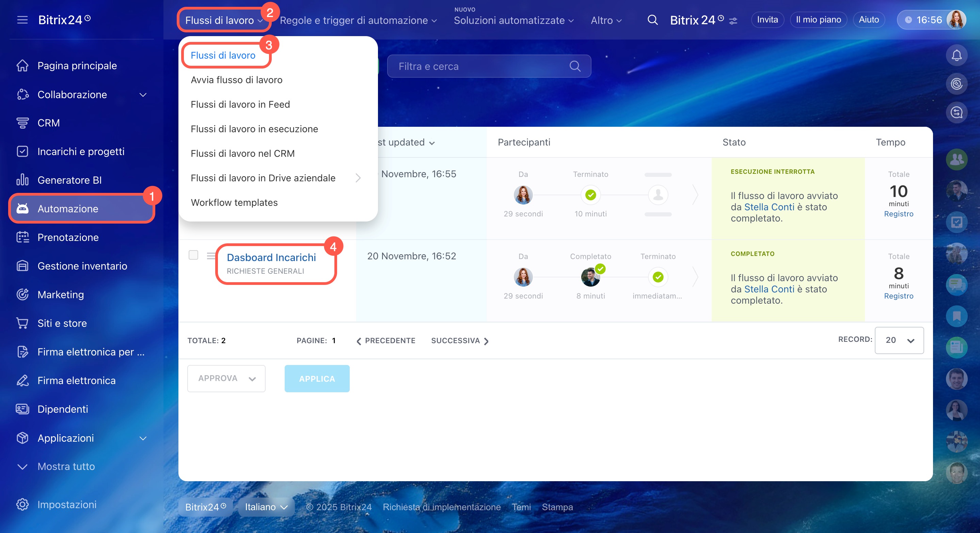The width and height of the screenshot is (980, 533).
Task: Click the chat history icon in right panel
Action: (x=956, y=112)
